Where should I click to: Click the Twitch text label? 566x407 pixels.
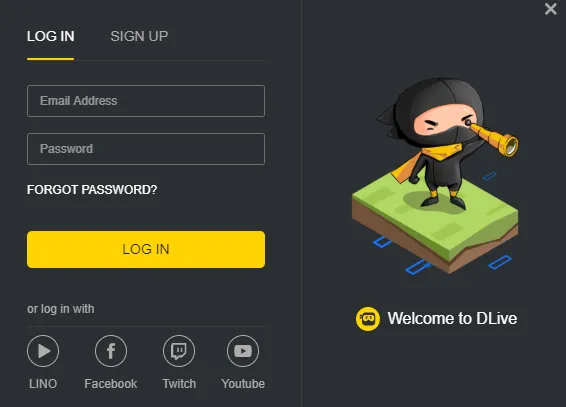pyautogui.click(x=179, y=384)
